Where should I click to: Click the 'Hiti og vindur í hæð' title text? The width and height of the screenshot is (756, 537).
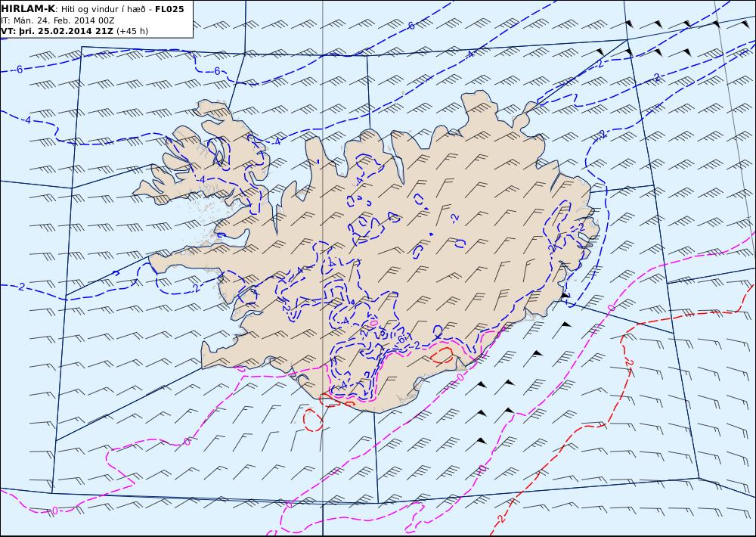(x=103, y=9)
